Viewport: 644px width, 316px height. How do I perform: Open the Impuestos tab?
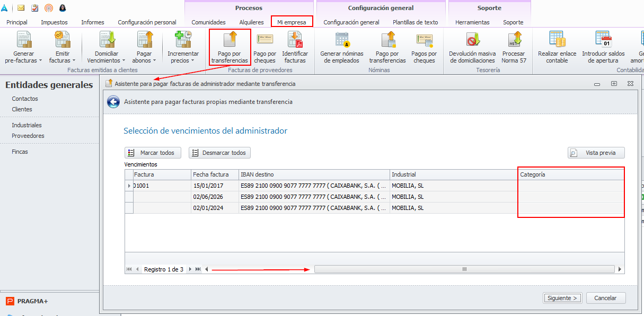54,22
